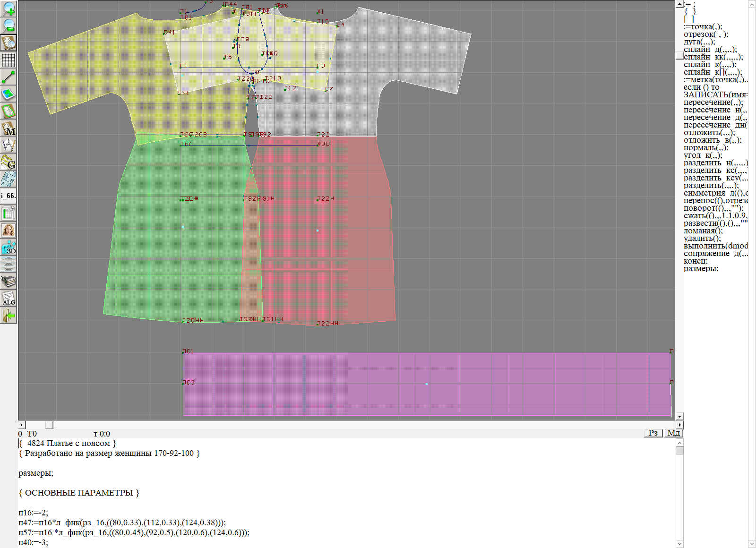Click the compass and ruler drafting icon

click(x=9, y=145)
